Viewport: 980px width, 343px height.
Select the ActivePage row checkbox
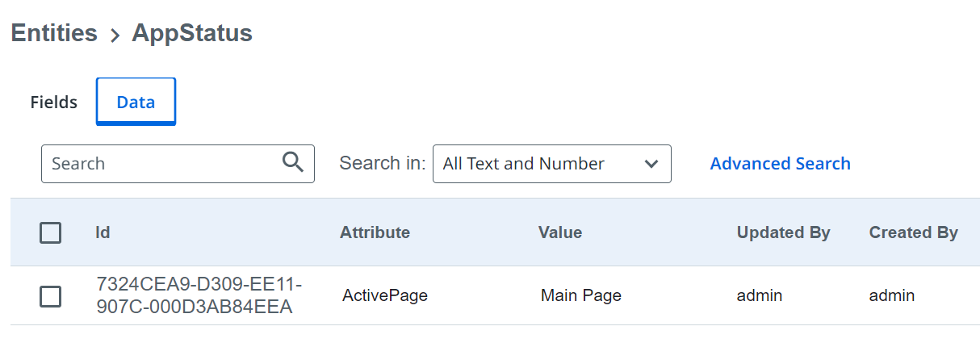(50, 296)
